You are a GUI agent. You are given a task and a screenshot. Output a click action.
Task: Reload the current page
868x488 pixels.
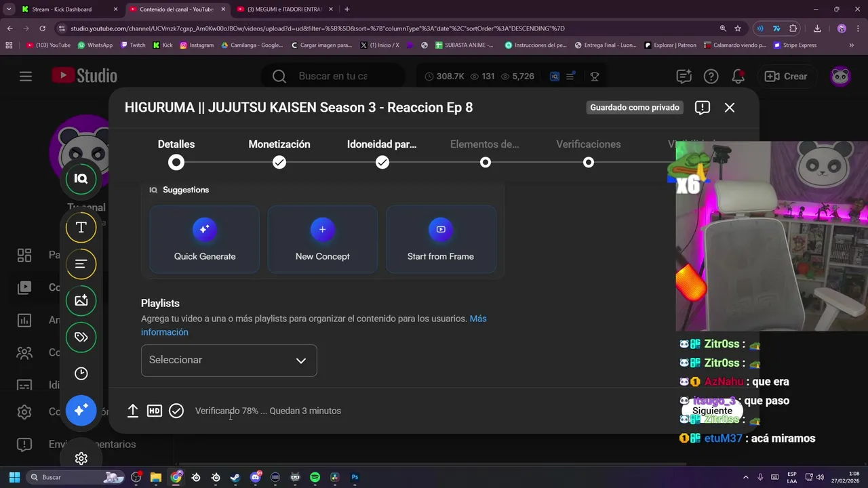[x=42, y=28]
